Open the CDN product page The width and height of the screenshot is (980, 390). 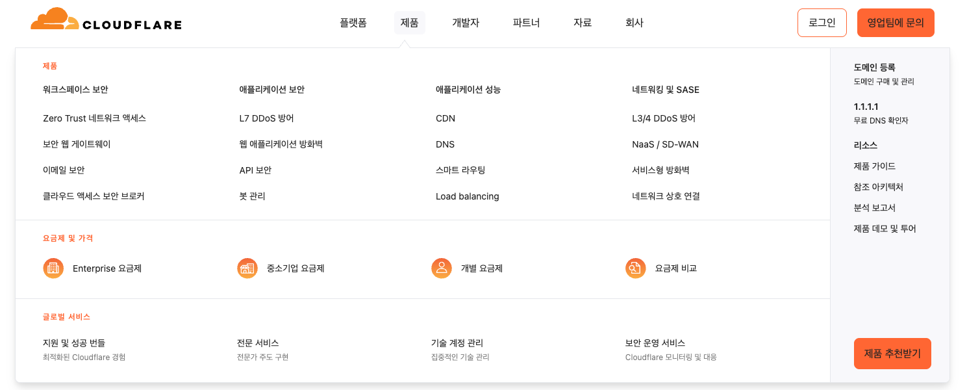click(446, 118)
